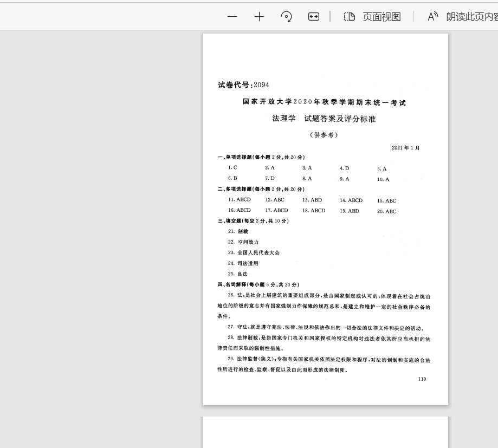Click answer 1. C
498x448 pixels.
232,167
